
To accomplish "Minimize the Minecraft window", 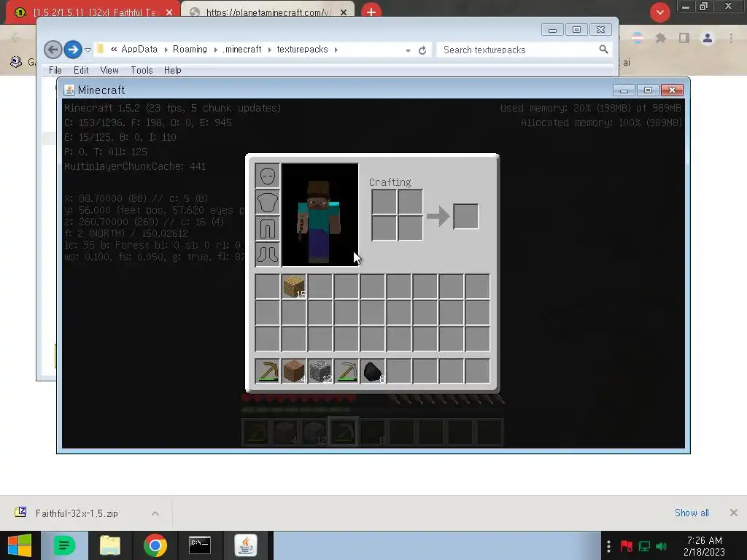I will (x=624, y=90).
